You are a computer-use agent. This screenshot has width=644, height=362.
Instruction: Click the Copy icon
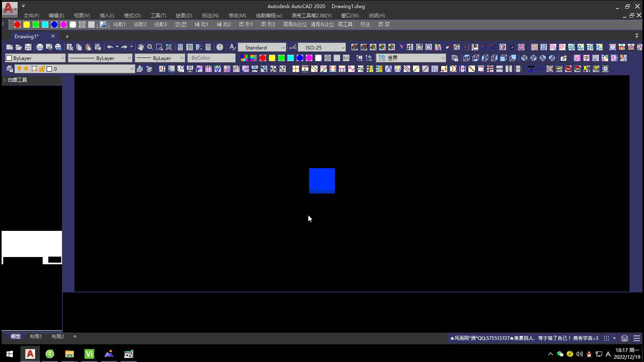pos(79,47)
